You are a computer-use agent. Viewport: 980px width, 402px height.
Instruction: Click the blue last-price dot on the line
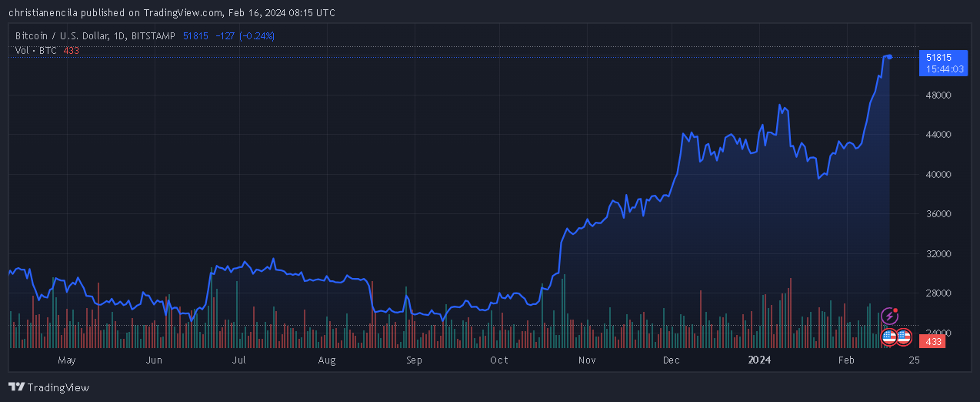(x=889, y=57)
